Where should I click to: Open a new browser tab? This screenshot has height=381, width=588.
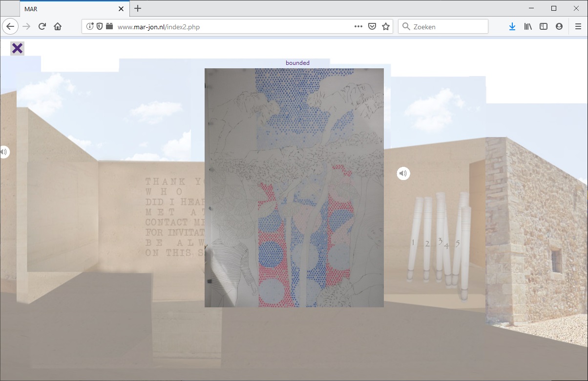coord(138,8)
